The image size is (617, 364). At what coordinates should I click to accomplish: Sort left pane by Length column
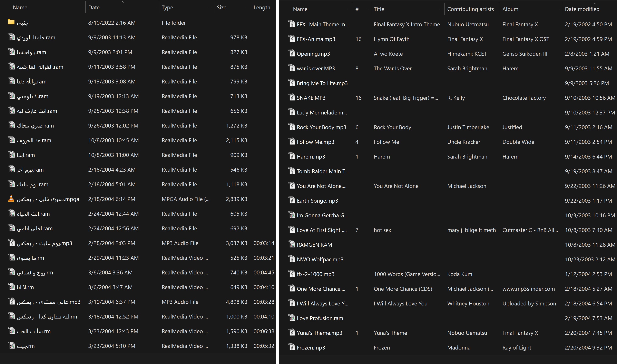(x=262, y=8)
